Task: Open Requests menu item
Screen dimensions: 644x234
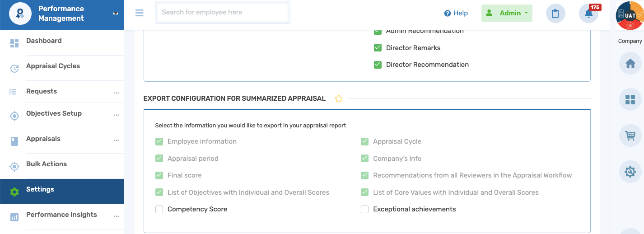Action: tap(62, 92)
